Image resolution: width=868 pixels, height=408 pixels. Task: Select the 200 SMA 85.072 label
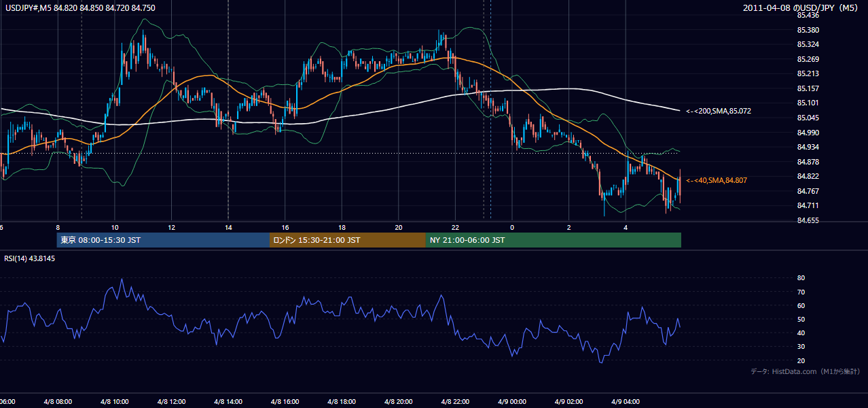[x=719, y=110]
